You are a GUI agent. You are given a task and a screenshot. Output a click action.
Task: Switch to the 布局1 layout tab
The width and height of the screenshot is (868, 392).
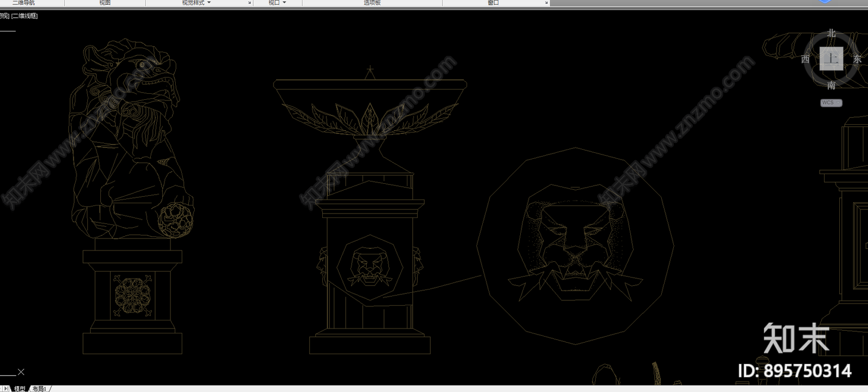[40, 389]
